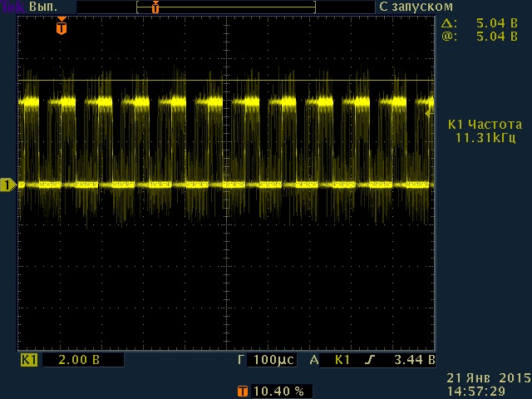Click the delta cursor readout 5.04 В
The width and height of the screenshot is (532, 399).
pyautogui.click(x=496, y=23)
